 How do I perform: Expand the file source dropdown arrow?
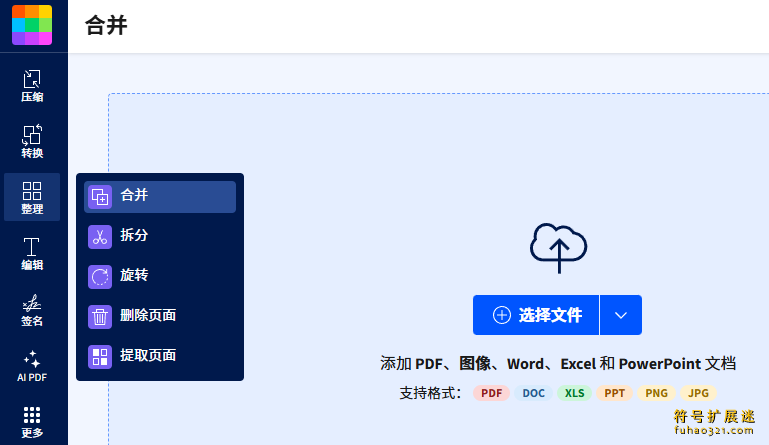pos(621,315)
